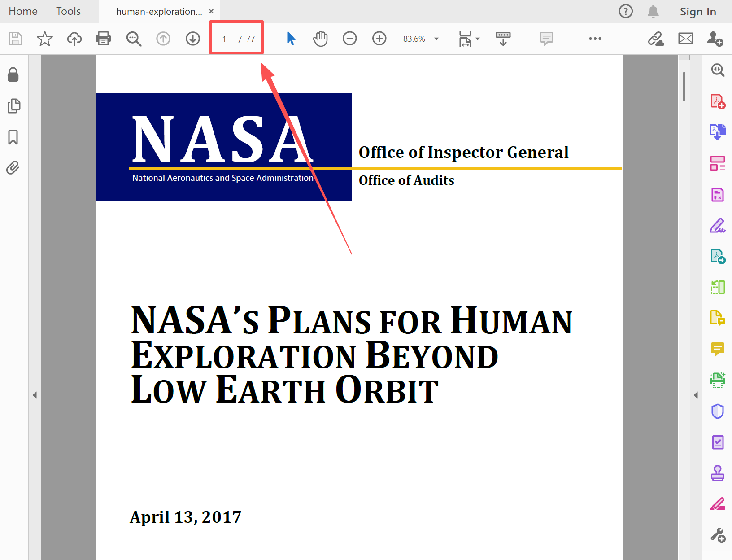
Task: Open the Help menu
Action: point(626,11)
